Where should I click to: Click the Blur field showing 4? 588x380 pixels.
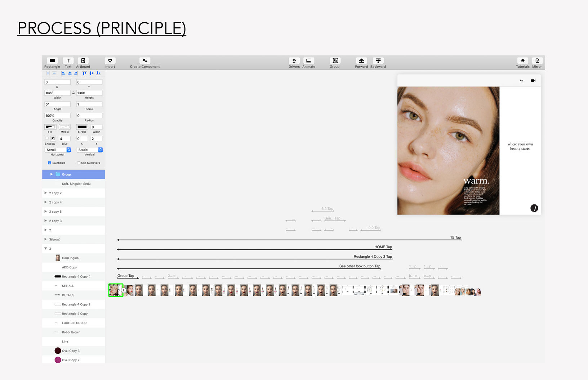(65, 139)
